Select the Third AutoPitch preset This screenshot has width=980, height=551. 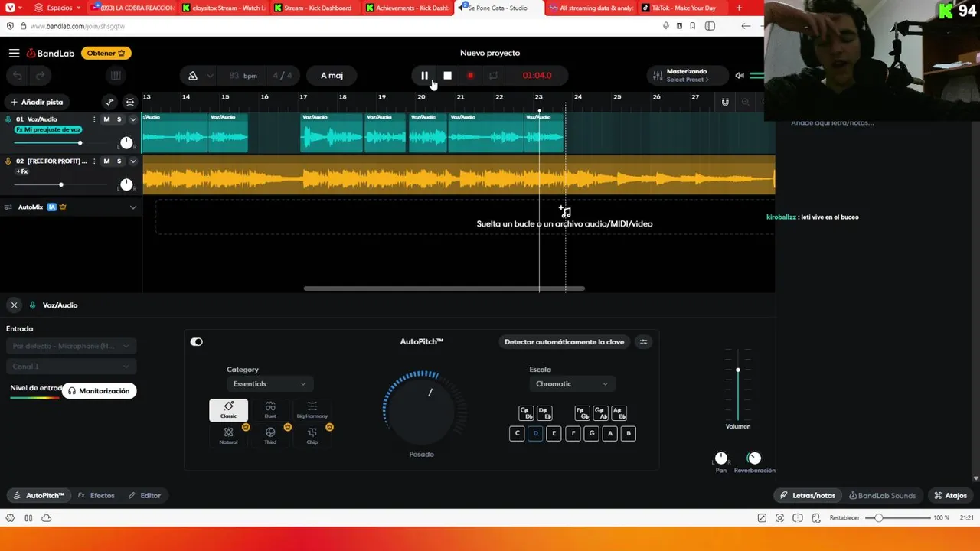(x=270, y=435)
